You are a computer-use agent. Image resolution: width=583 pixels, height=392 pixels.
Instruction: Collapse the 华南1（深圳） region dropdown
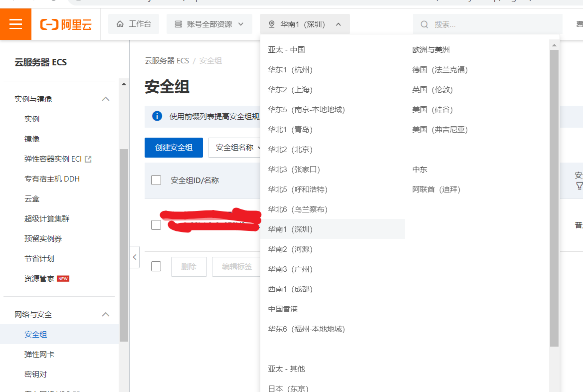click(x=305, y=24)
